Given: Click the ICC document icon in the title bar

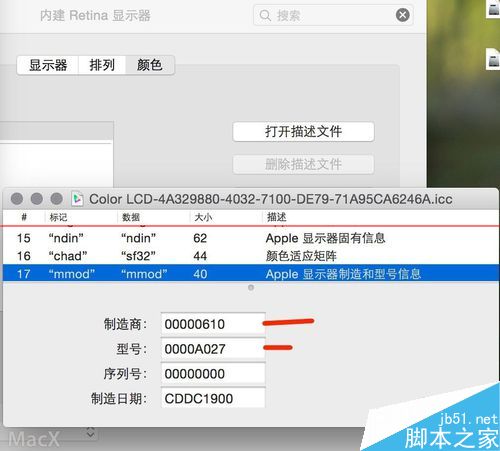Looking at the screenshot, I should pyautogui.click(x=77, y=199).
